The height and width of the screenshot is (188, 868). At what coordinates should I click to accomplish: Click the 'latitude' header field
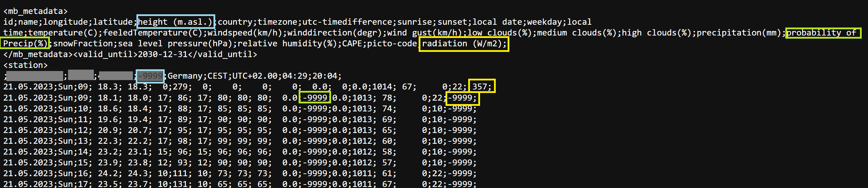coord(113,22)
